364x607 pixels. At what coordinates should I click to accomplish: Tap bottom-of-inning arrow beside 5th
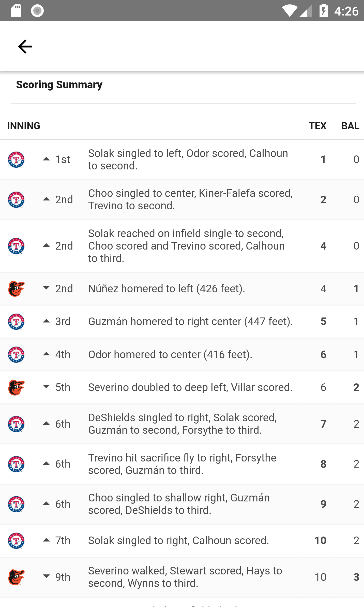tap(46, 387)
